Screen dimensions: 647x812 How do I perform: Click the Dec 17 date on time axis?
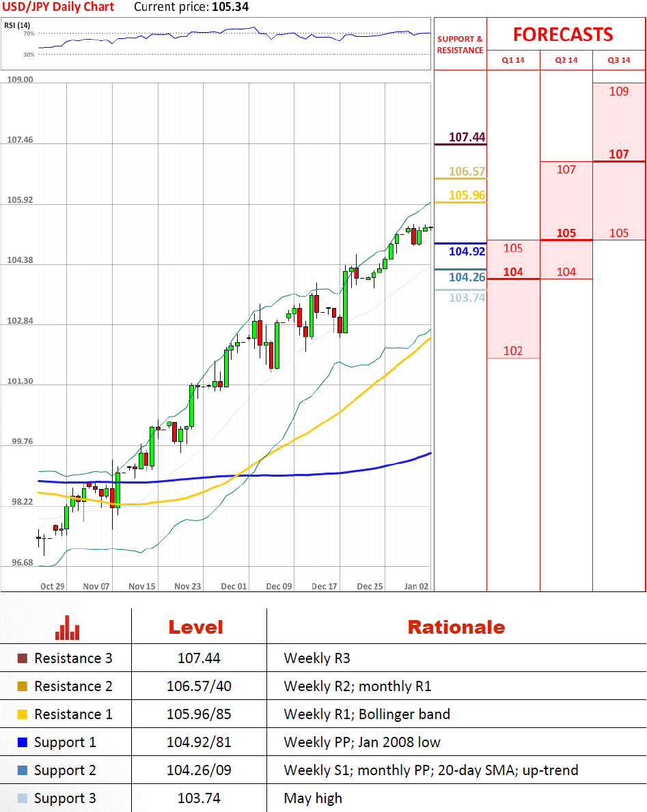click(324, 587)
